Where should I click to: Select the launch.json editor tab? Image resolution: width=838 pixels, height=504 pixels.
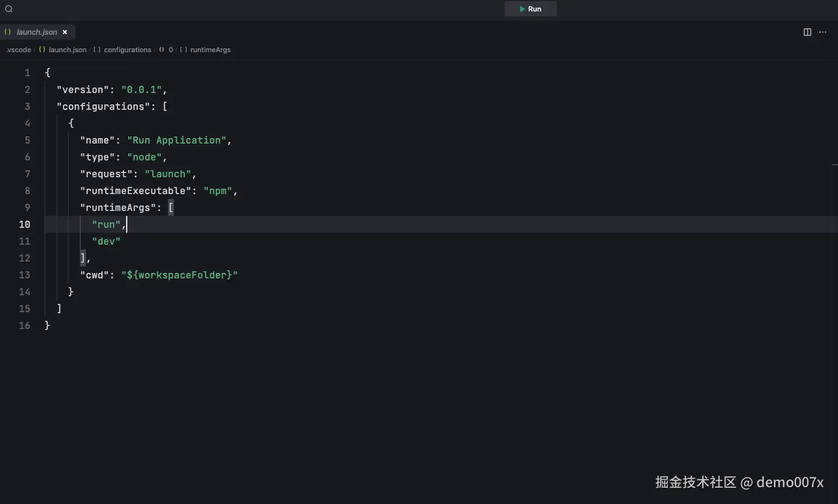(36, 32)
